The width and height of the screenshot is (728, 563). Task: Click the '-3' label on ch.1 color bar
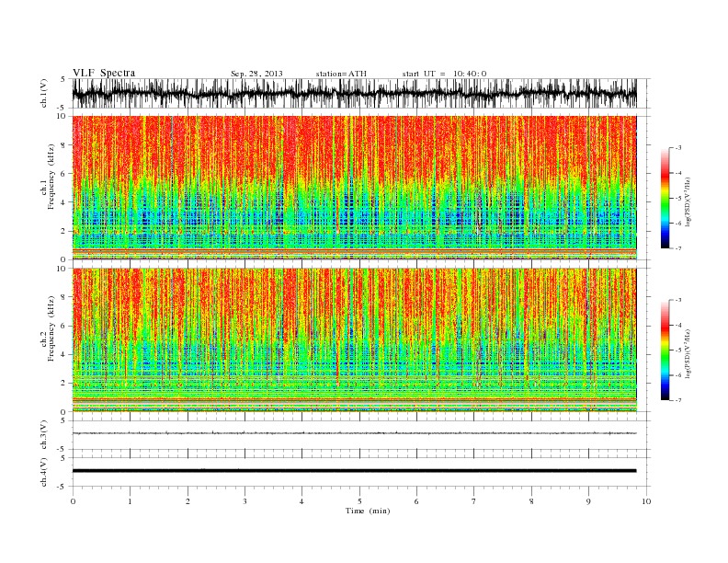(677, 148)
